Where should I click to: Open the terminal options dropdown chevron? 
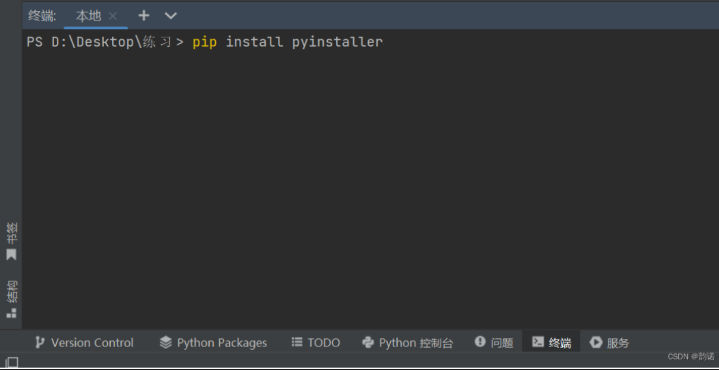pos(171,16)
